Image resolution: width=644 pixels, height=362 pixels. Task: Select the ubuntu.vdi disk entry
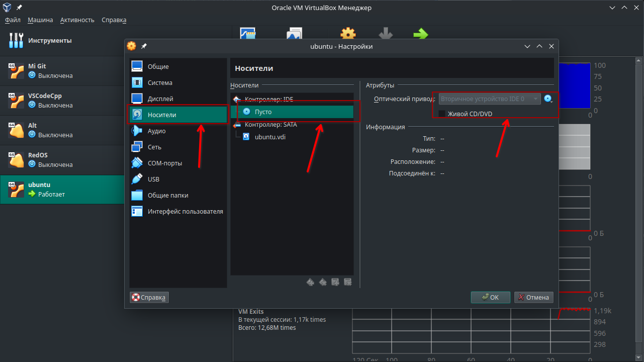pos(269,137)
